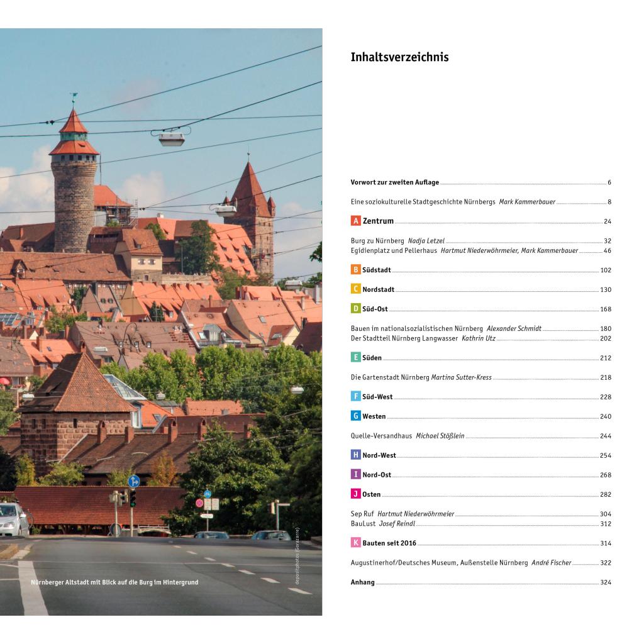Click the green 'D' badge for Süd-Ost
Screen dimensions: 644x644
click(x=355, y=309)
